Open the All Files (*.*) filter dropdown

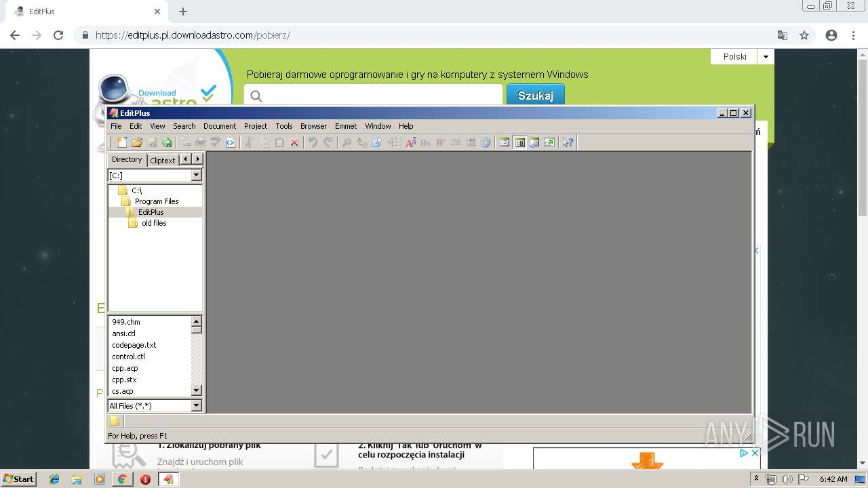pos(197,406)
